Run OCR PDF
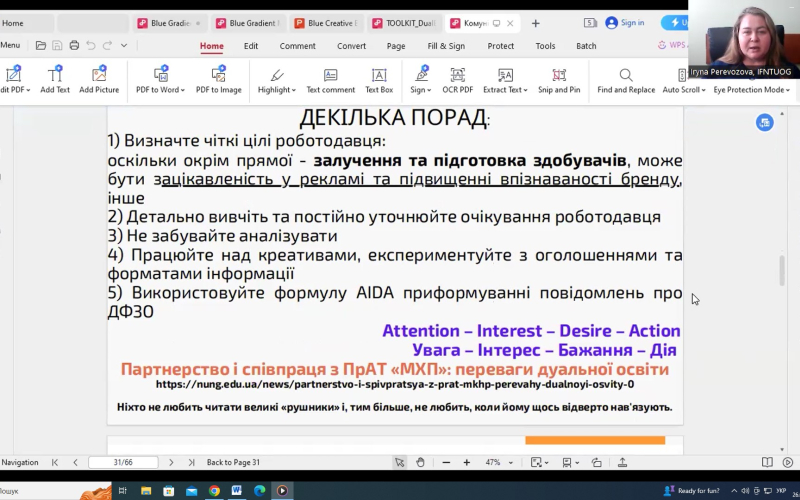 458,80
